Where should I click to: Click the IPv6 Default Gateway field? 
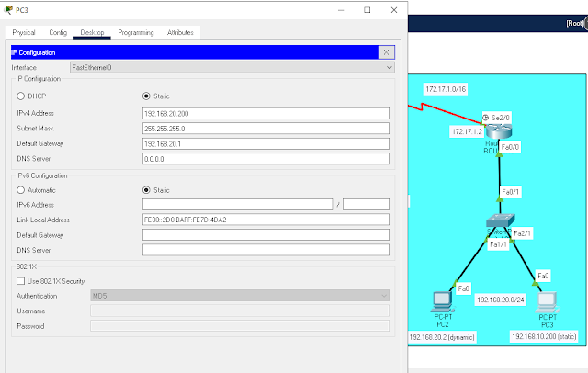(x=266, y=235)
